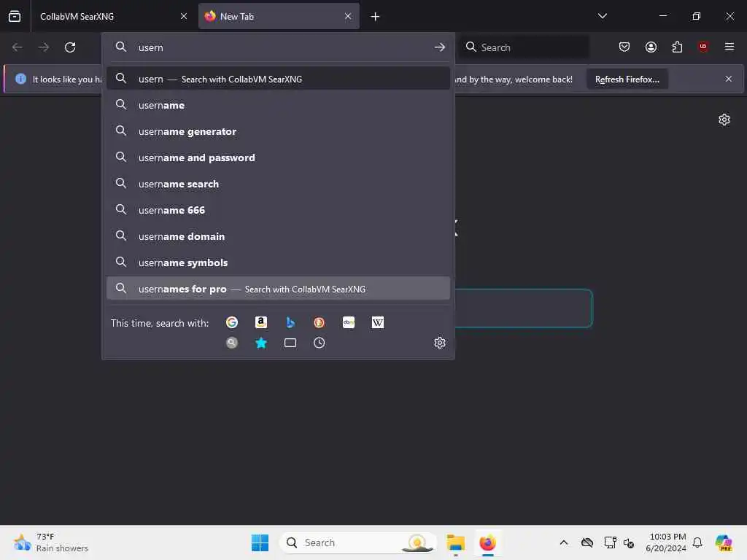The image size is (747, 560).
Task: Reload the current page
Action: (70, 47)
